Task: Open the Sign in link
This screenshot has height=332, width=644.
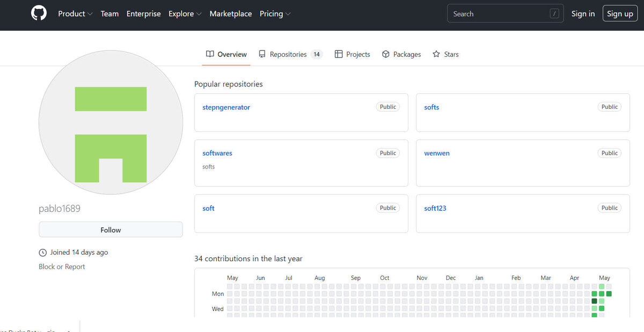Action: click(583, 14)
